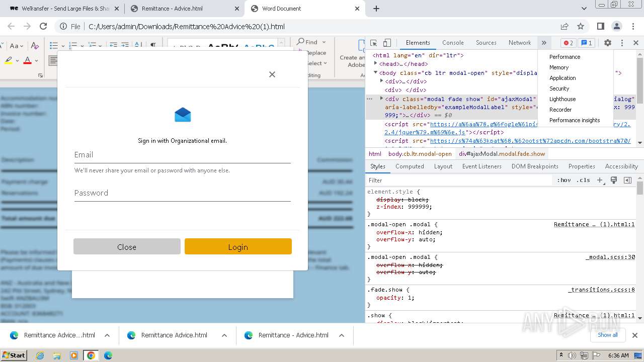Screen dimensions: 644x362
Task: Toggle the device toolbar icon in DevTools
Action: click(387, 43)
